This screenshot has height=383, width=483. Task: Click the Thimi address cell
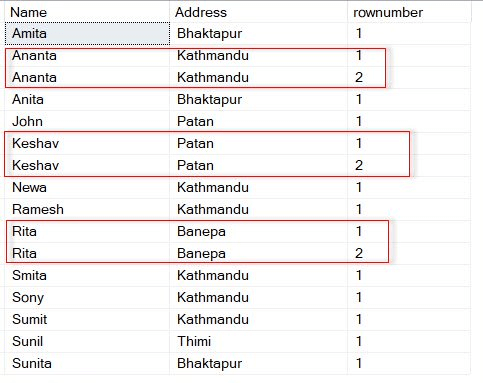pyautogui.click(x=258, y=341)
